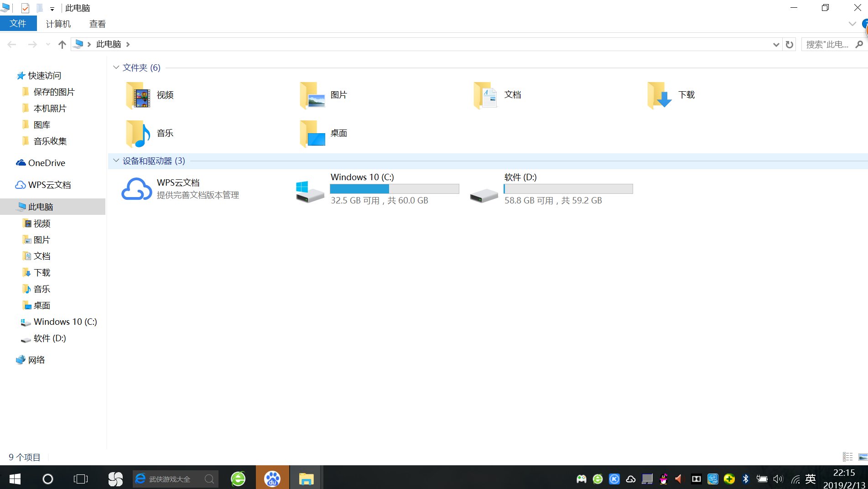Switch input method by clicking 英 indicator
Image resolution: width=868 pixels, height=489 pixels.
(x=810, y=479)
